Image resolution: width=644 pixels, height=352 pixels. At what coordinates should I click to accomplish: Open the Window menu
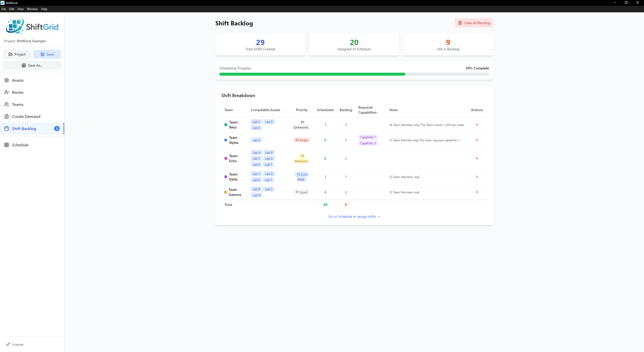(32, 9)
